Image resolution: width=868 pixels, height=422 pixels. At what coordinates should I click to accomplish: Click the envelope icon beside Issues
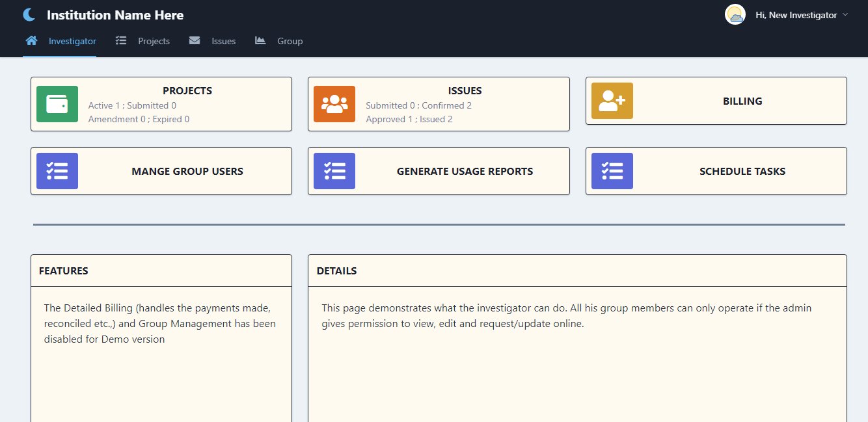click(x=195, y=41)
